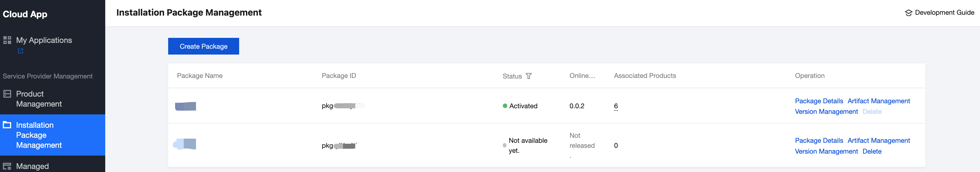Open Artifact Management for the Activated package
The image size is (980, 172).
878,101
